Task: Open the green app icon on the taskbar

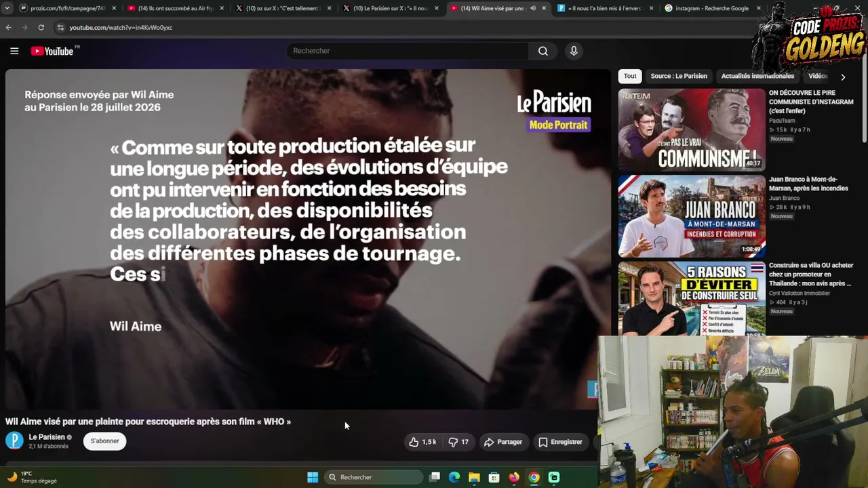Action: tap(554, 477)
